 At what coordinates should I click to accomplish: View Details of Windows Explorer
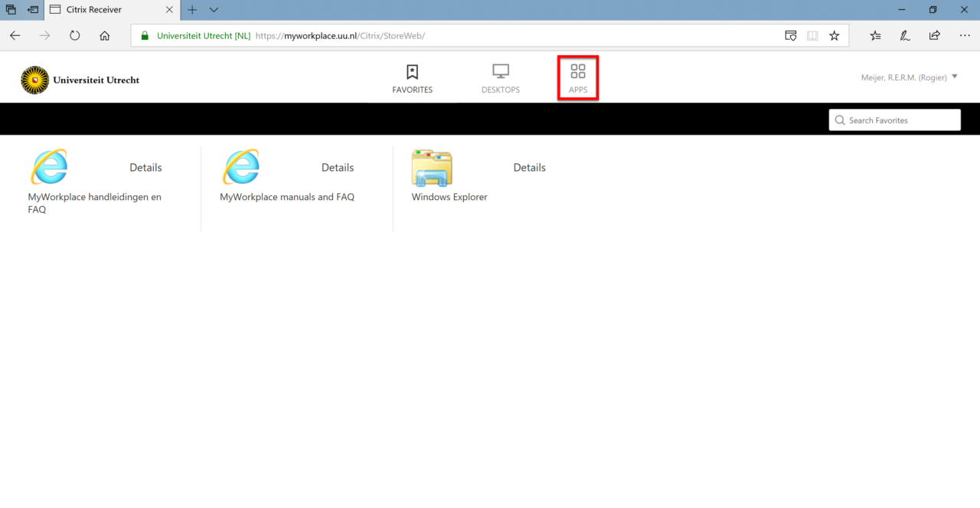529,167
